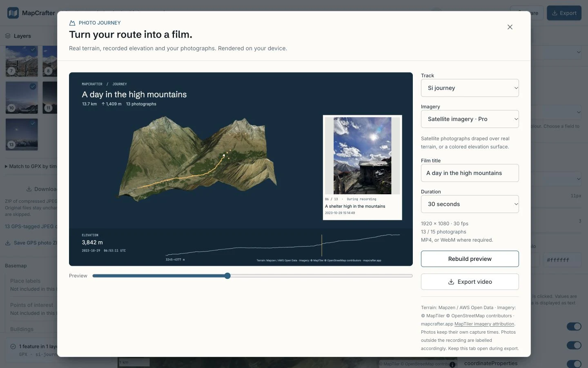
Task: Toggle the checkmark on photo thumbnail 13
Action: (33, 123)
